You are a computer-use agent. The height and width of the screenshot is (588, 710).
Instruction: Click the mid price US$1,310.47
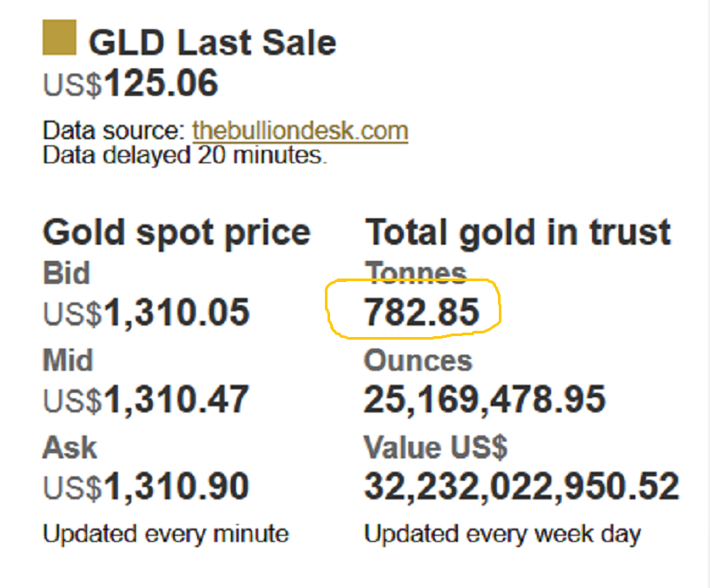(x=146, y=400)
